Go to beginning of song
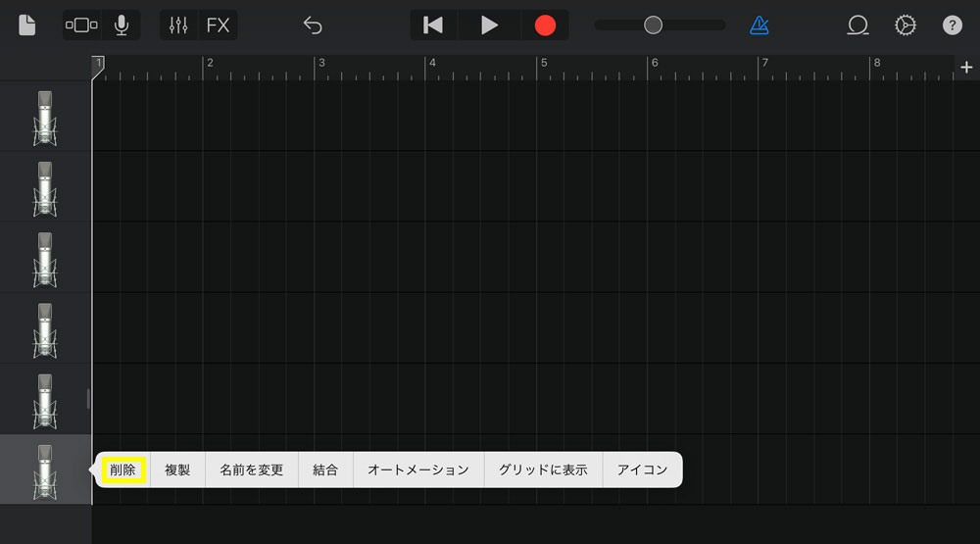 [x=433, y=25]
